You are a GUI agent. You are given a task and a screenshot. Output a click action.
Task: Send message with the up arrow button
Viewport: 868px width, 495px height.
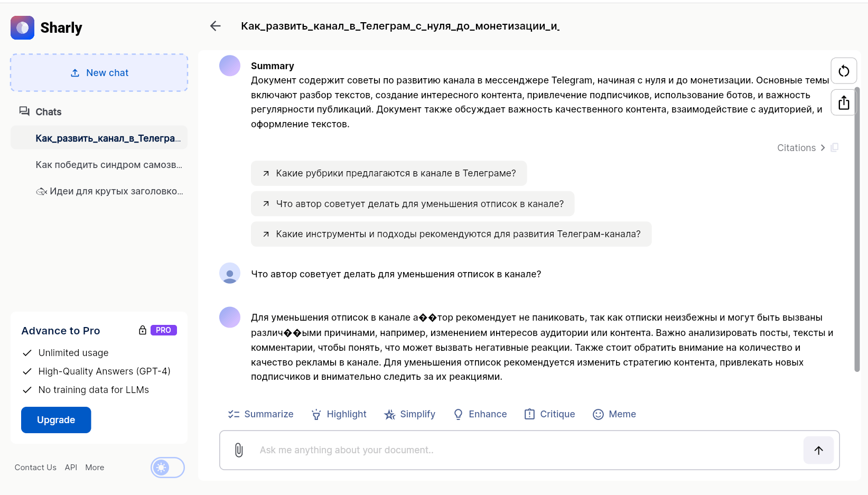(818, 450)
